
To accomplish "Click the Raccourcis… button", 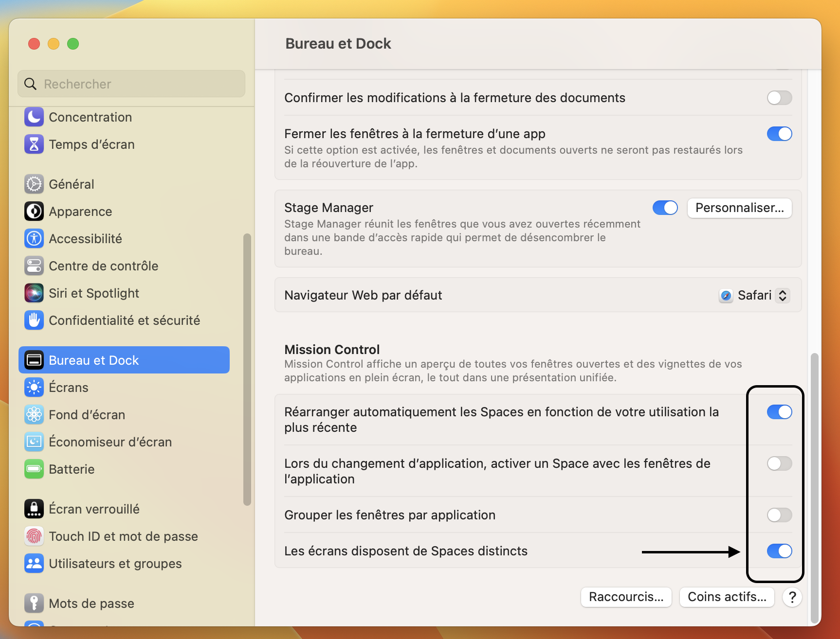I will (626, 597).
